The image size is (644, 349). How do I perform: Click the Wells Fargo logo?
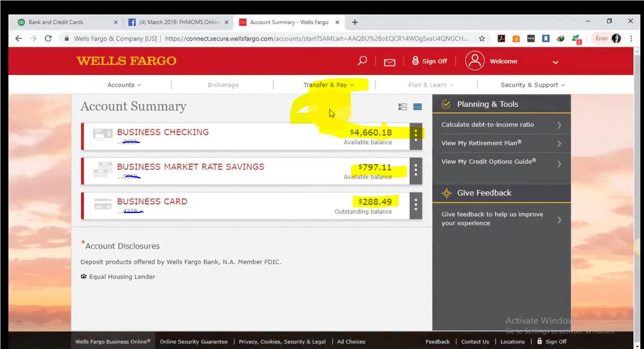point(127,61)
